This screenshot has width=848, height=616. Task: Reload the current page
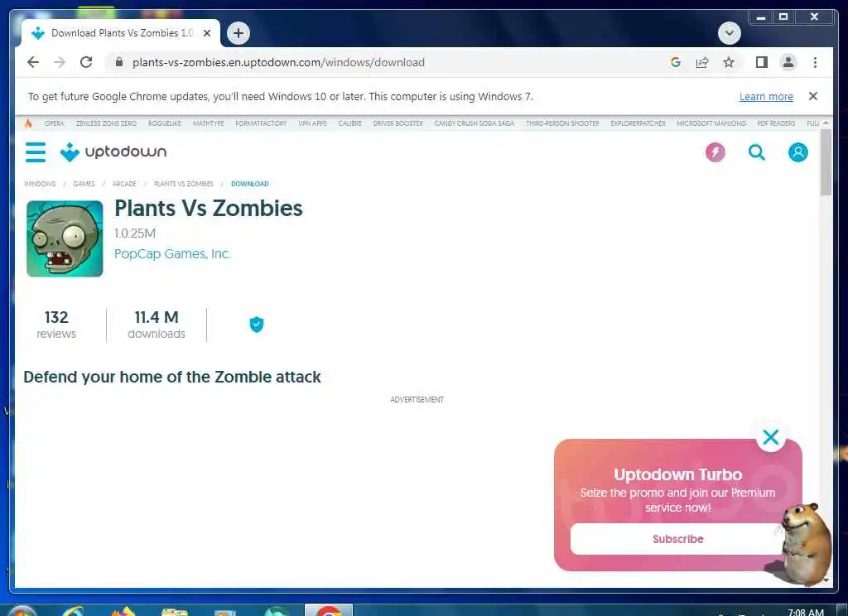click(x=86, y=62)
